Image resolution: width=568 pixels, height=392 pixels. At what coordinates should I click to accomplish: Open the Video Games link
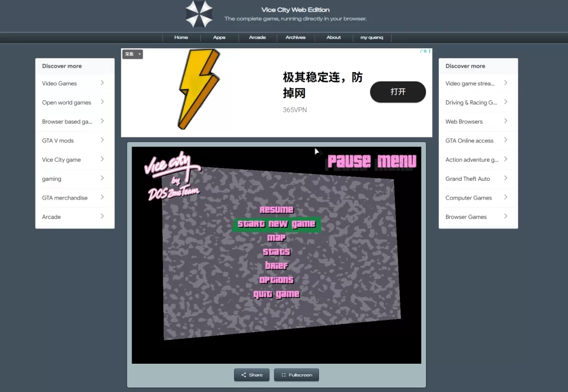(x=59, y=83)
